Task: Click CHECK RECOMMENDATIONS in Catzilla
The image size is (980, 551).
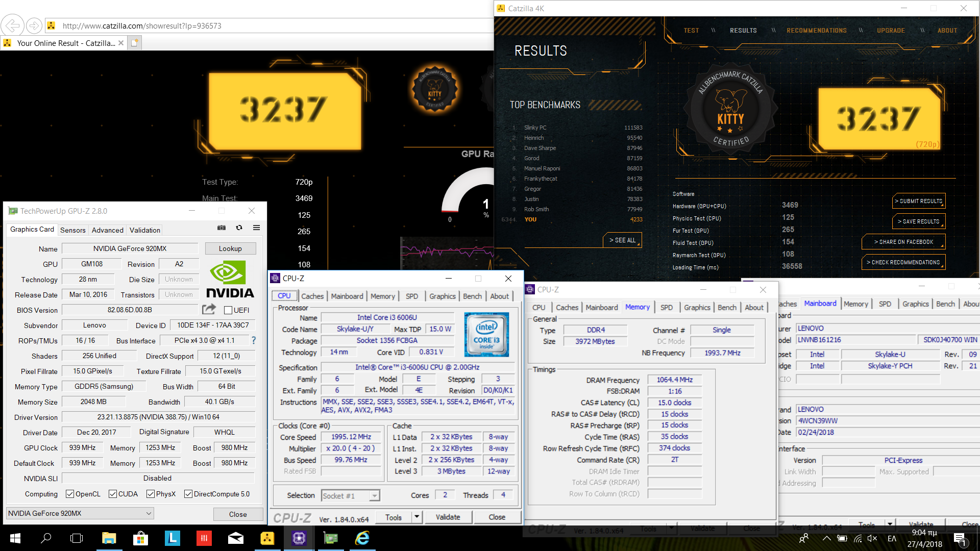Action: click(903, 262)
